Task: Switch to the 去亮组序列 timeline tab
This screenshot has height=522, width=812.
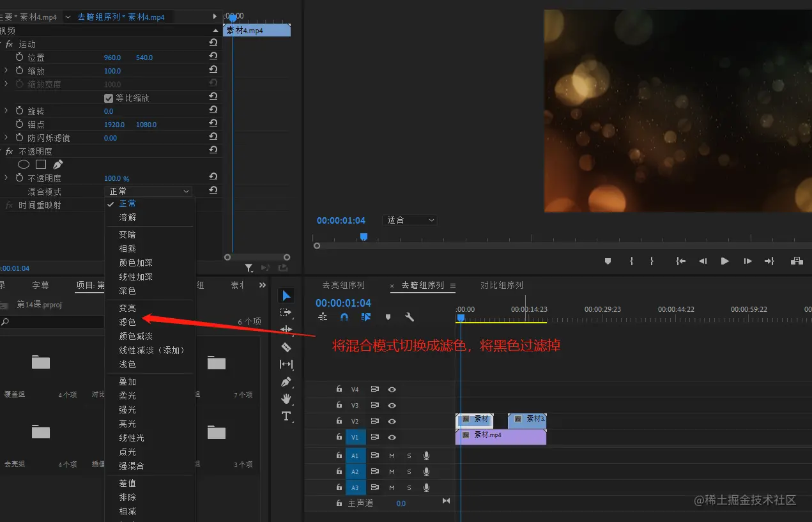Action: click(343, 286)
